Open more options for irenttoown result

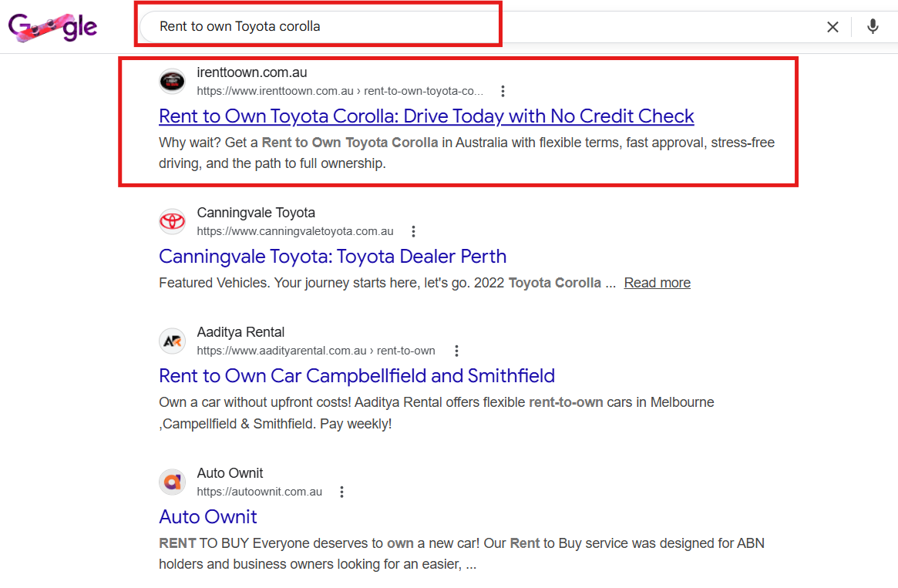503,91
